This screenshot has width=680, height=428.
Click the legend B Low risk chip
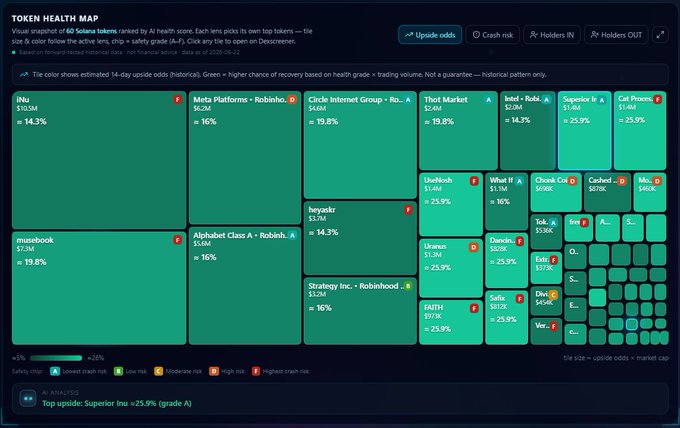(x=118, y=371)
